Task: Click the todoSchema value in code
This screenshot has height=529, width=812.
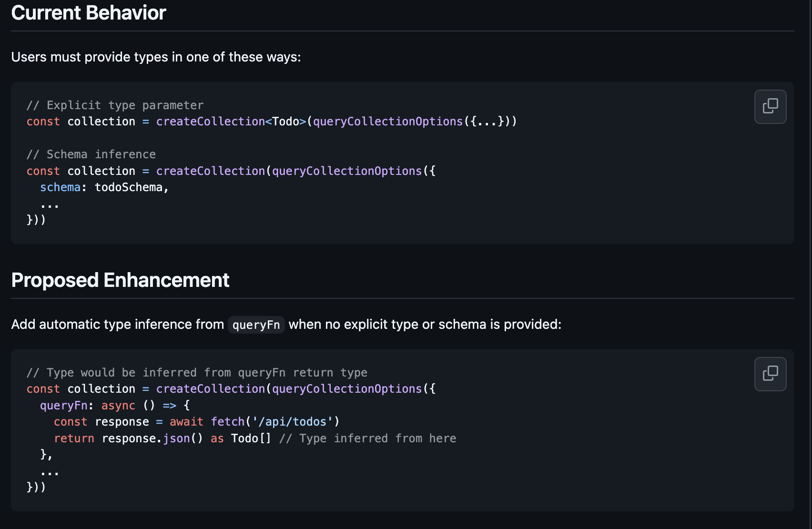Action: 129,187
